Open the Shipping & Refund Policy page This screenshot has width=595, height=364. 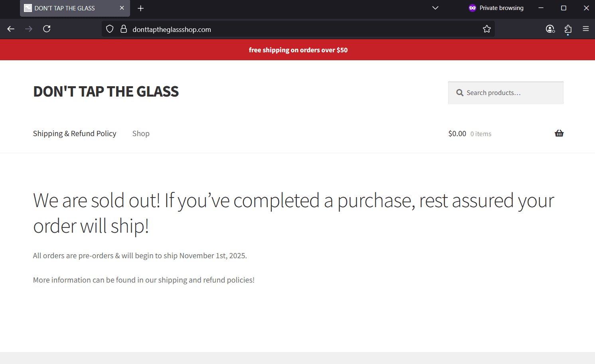(x=75, y=133)
